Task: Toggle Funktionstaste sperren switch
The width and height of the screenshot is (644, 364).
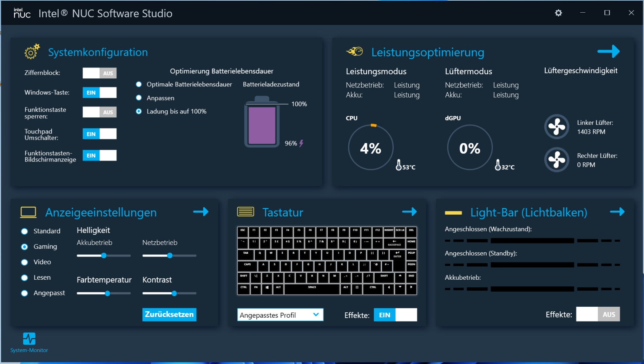Action: click(100, 112)
